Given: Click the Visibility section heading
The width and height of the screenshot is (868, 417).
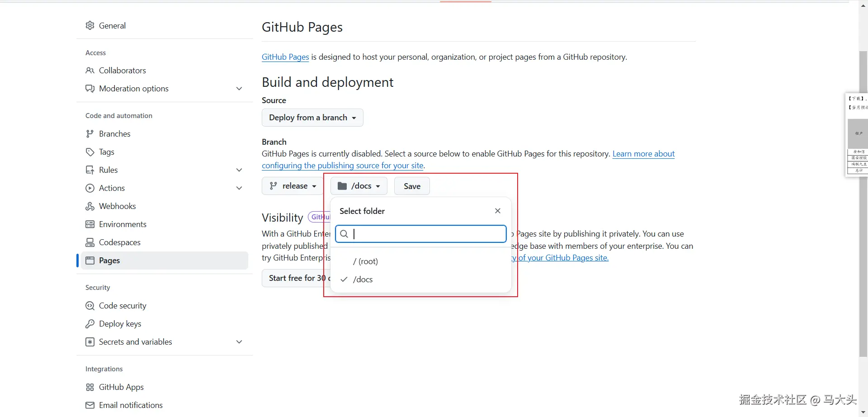Looking at the screenshot, I should (x=282, y=218).
